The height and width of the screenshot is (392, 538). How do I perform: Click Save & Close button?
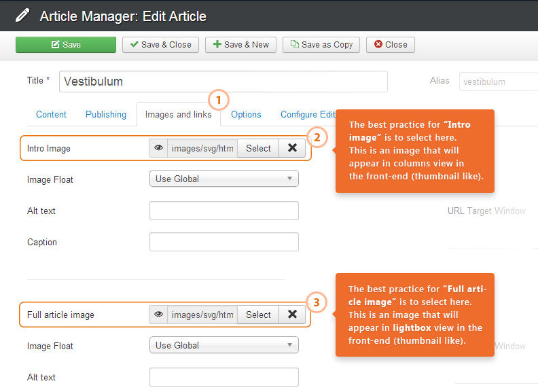pyautogui.click(x=160, y=45)
